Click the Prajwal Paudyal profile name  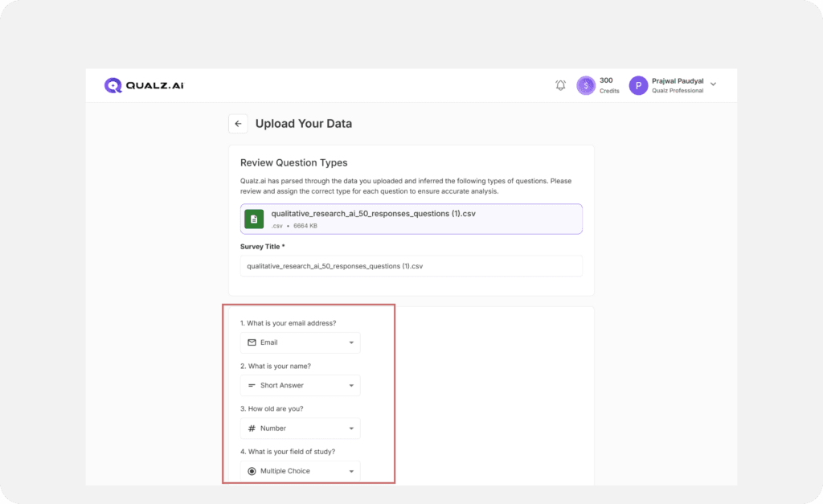pos(677,80)
